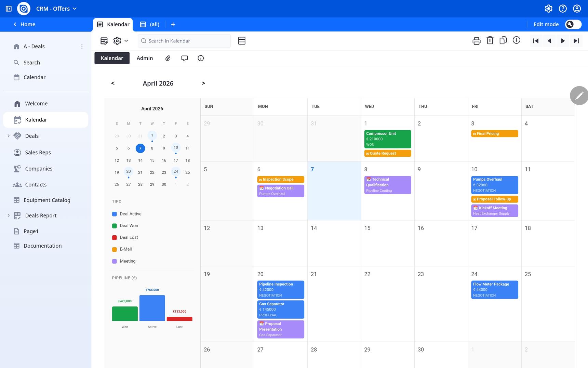Open the Quote Request email event
The image size is (588, 368).
coord(388,154)
